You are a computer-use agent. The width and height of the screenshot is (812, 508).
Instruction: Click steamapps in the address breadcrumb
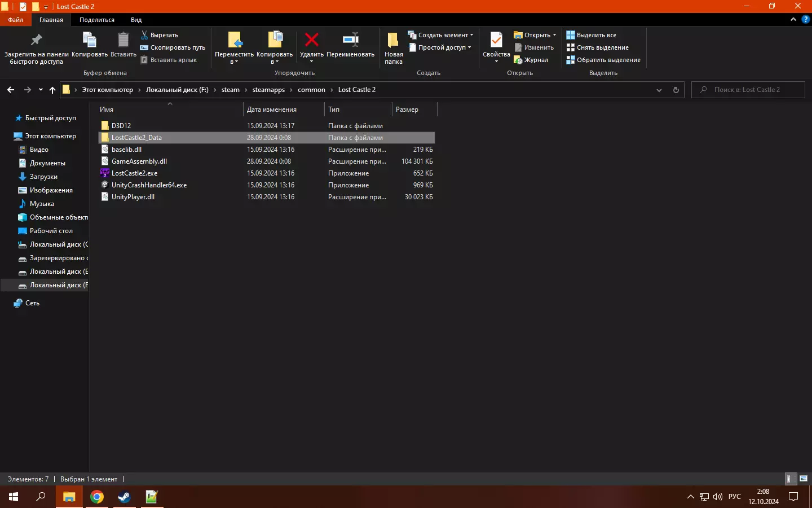click(x=268, y=90)
